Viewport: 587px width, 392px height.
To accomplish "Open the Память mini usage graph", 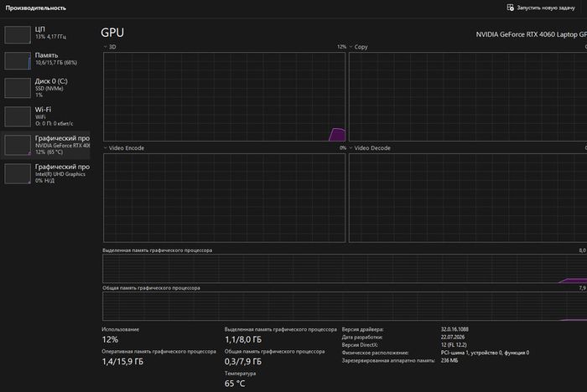I will pos(18,60).
